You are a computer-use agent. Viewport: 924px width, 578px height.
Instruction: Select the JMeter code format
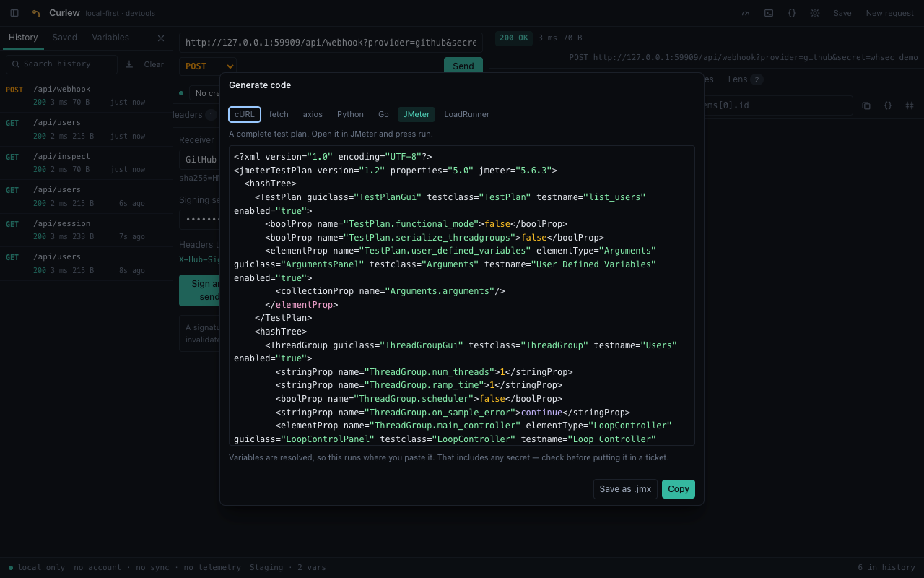[x=417, y=114]
